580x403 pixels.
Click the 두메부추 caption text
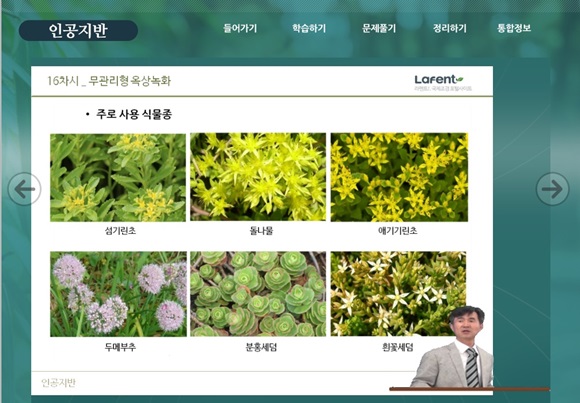120,347
